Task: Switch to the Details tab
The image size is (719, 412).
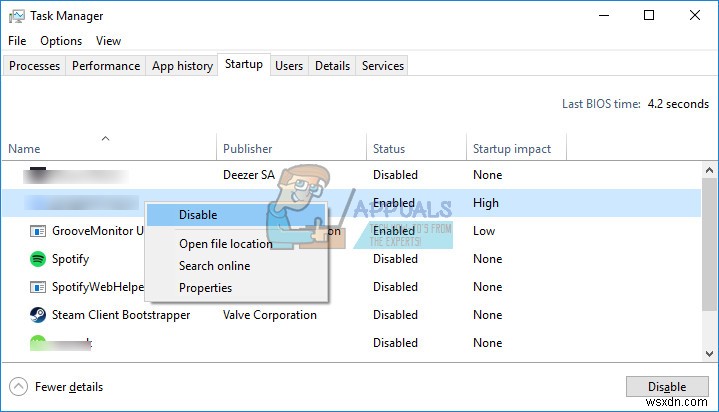Action: (332, 66)
